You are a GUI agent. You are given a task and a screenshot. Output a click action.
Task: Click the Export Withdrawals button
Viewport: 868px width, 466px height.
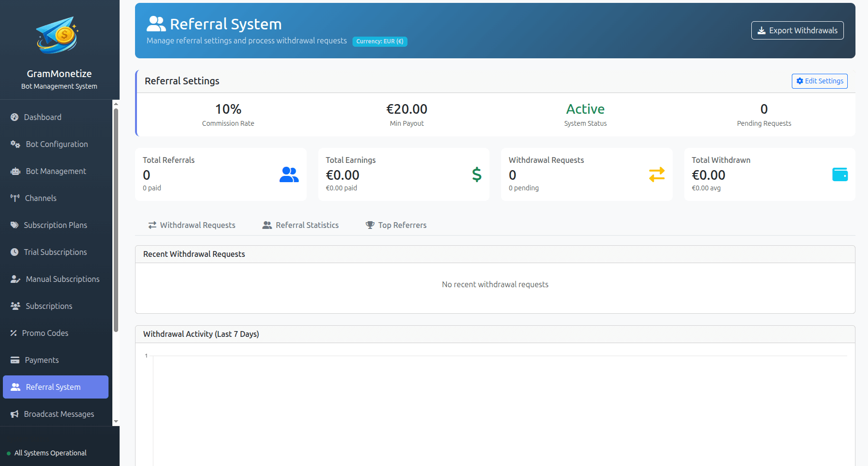pos(797,30)
